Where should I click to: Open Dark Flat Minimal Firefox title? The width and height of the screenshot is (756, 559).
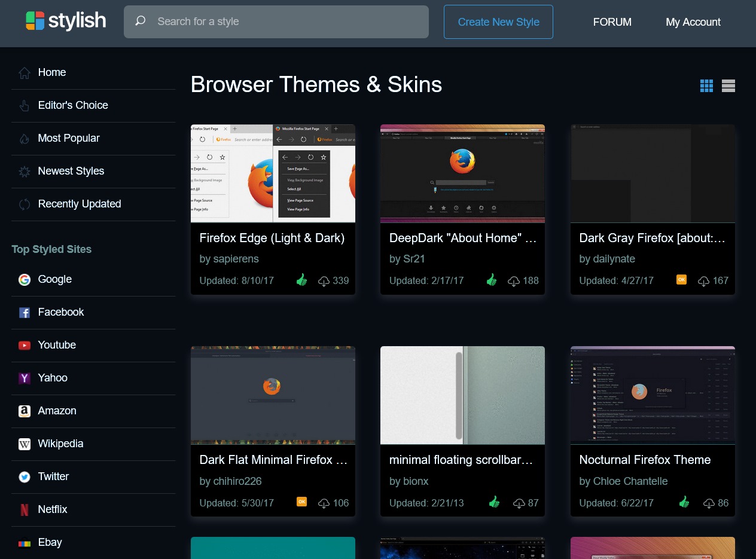[x=273, y=460]
